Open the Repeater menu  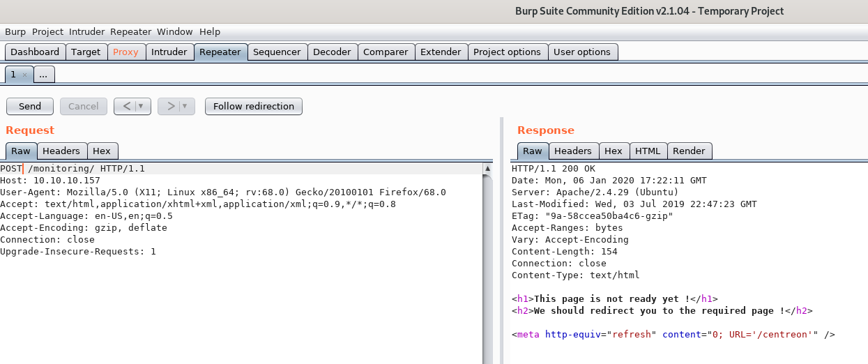pyautogui.click(x=131, y=31)
